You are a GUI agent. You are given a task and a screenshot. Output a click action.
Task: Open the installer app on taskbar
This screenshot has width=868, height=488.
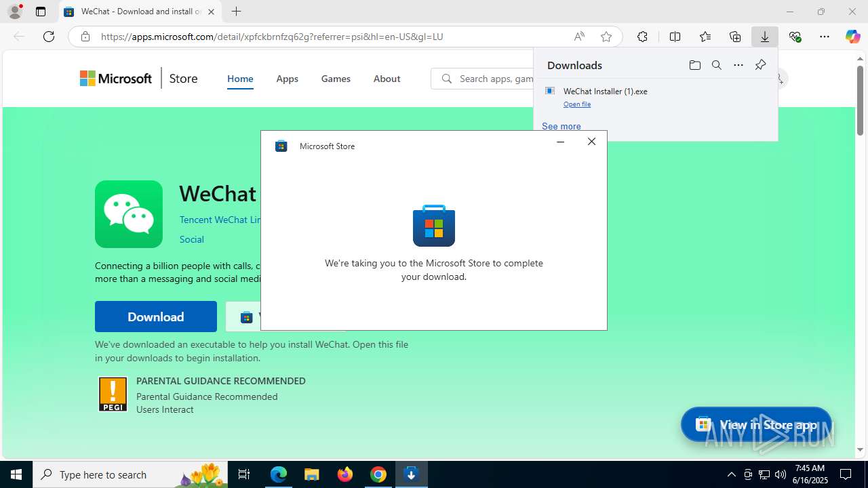(x=411, y=474)
